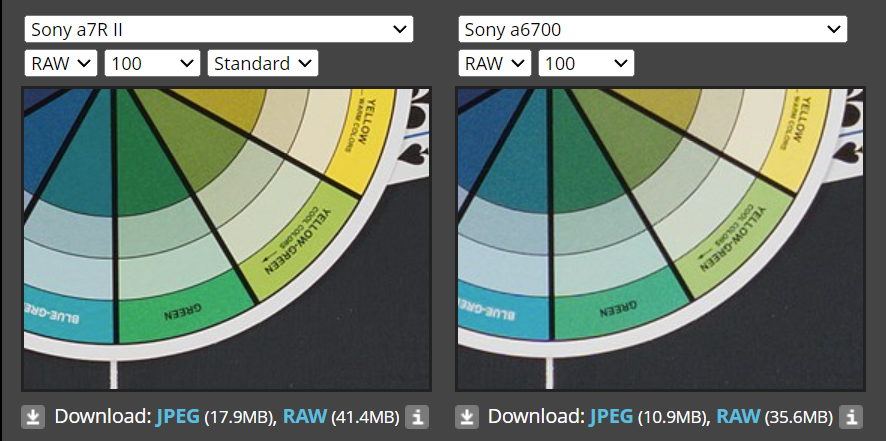Click the Sony a6700 comparison image
This screenshot has height=441, width=886.
click(x=661, y=238)
